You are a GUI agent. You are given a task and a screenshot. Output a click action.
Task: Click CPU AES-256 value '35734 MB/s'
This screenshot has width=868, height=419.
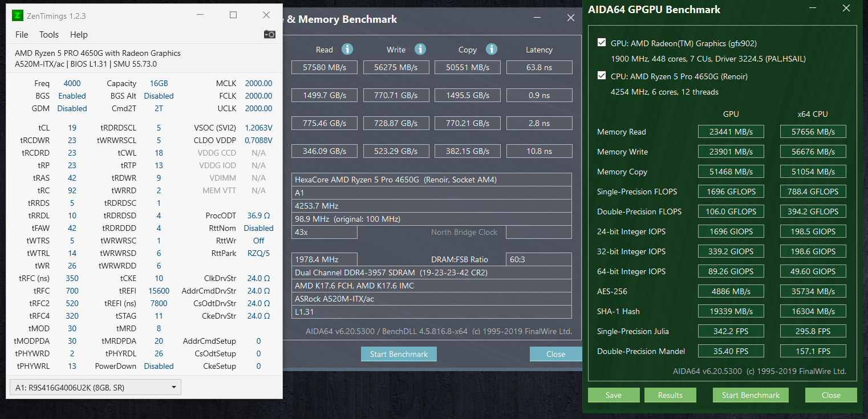point(813,291)
